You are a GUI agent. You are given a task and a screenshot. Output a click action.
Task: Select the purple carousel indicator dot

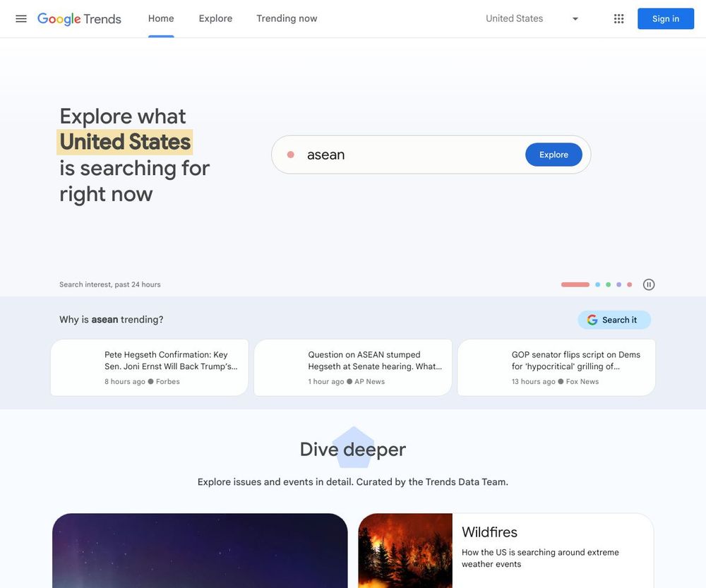tap(618, 284)
